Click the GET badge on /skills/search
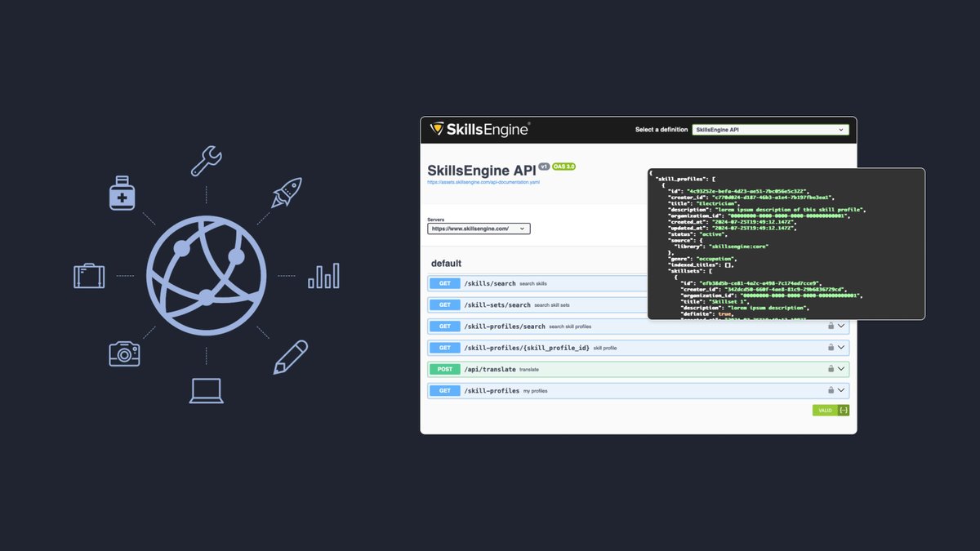The height and width of the screenshot is (551, 980). [444, 282]
